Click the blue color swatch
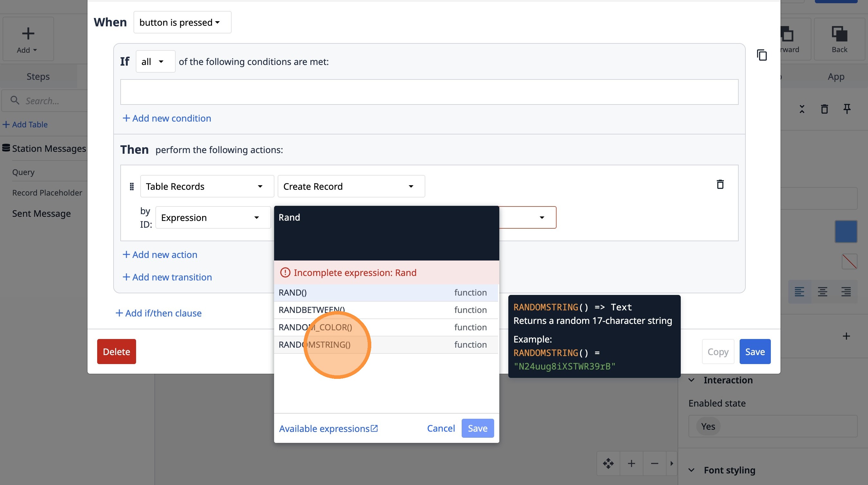Screen dimensions: 868x485 tap(846, 231)
